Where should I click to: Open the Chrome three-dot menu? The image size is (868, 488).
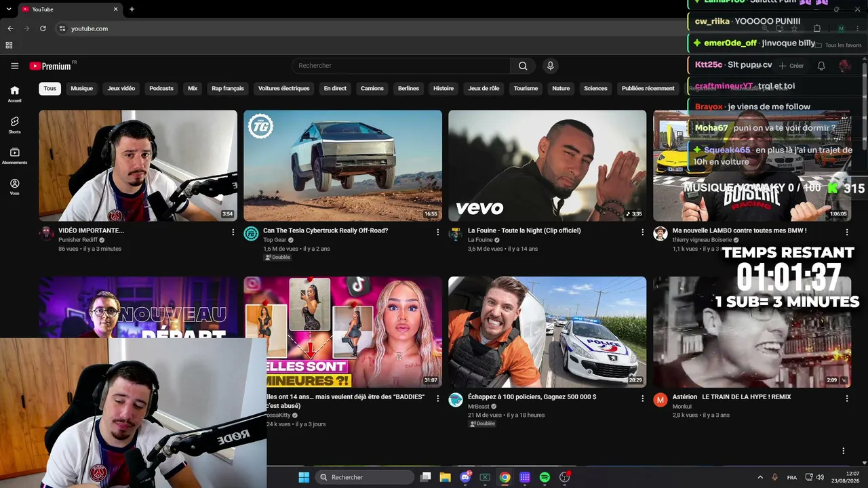859,28
